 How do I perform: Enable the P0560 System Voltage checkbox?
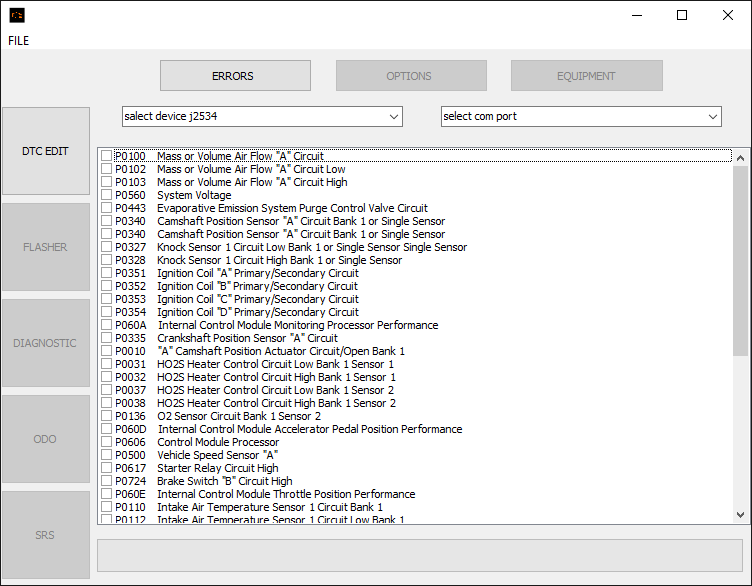[106, 196]
